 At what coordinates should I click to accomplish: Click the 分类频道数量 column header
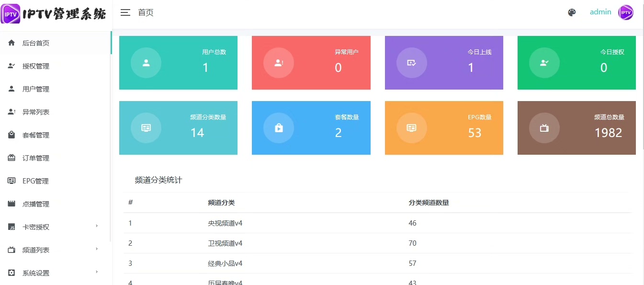(x=429, y=203)
